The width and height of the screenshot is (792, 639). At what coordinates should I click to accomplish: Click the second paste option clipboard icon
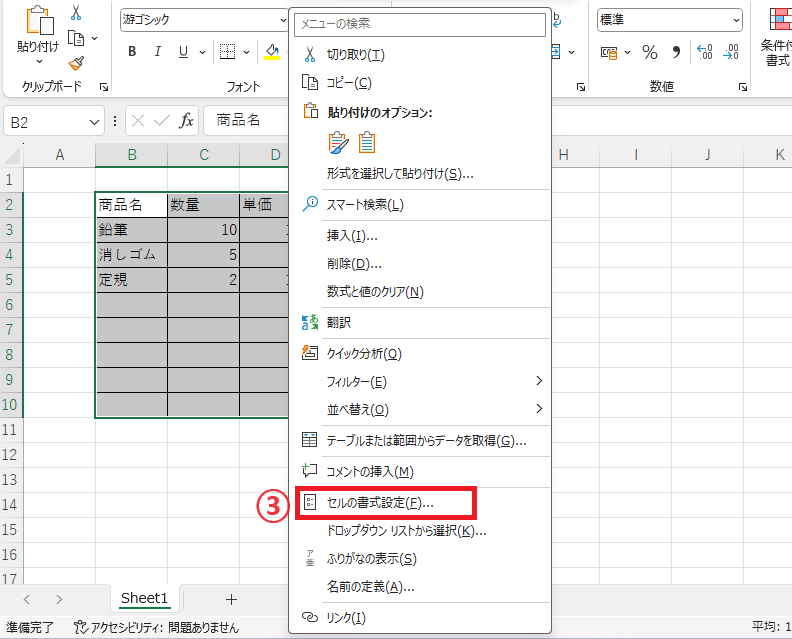pos(367,143)
